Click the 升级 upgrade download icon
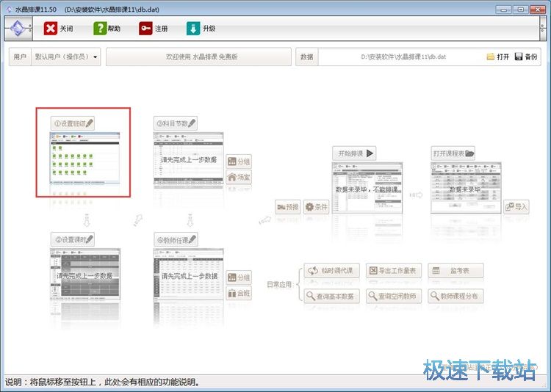551x392 pixels. (193, 29)
